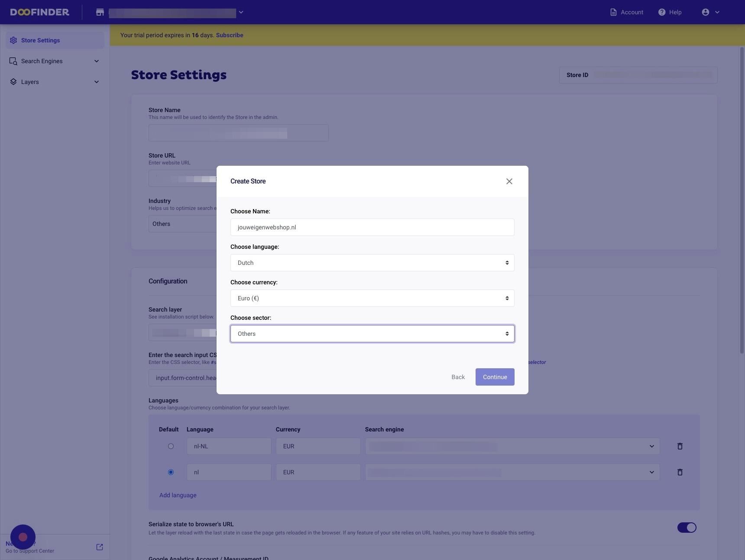Expand Search Engines in sidebar
745x560 pixels.
55,61
